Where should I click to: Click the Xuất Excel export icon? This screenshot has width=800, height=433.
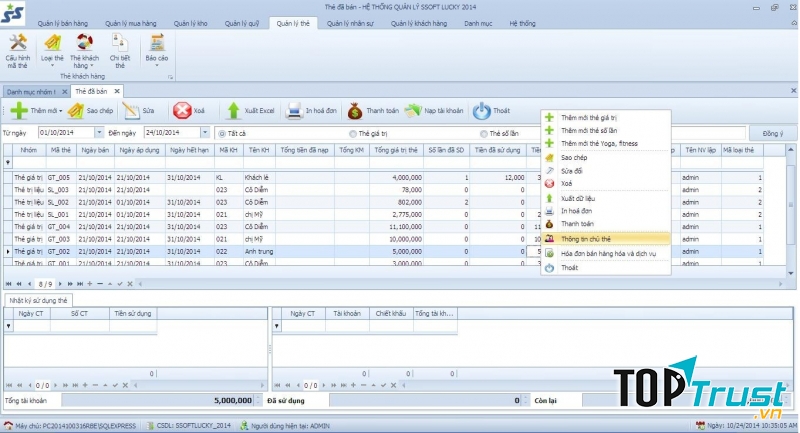coord(233,111)
